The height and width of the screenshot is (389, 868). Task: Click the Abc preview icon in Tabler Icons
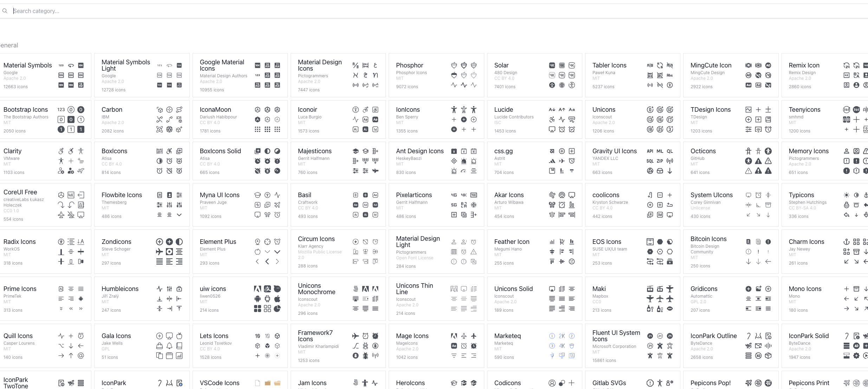670,75
